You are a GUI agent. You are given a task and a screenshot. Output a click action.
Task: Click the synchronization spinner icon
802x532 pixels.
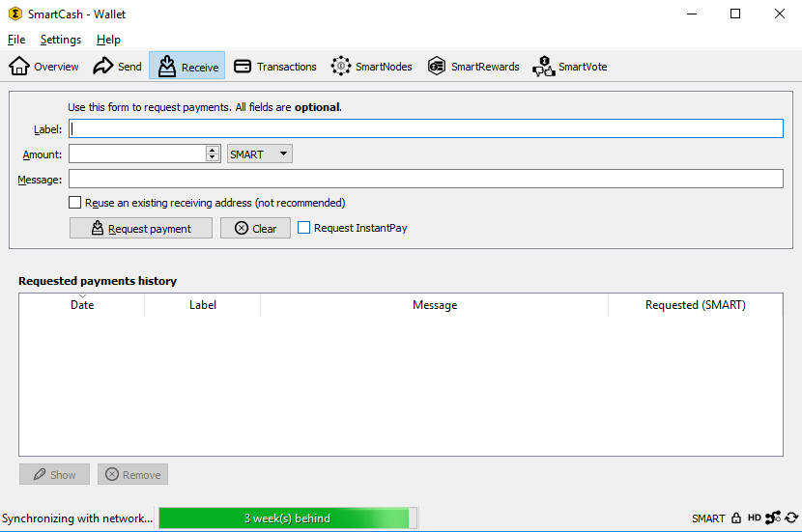click(x=791, y=518)
